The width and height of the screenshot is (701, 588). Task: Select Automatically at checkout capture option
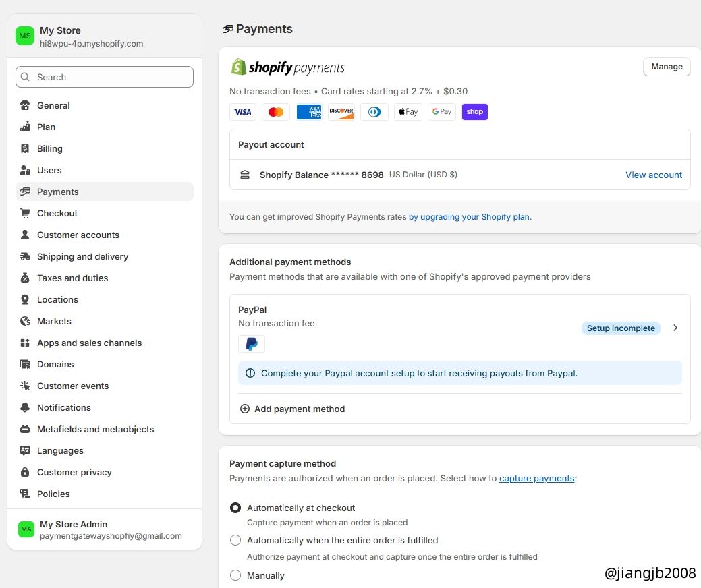tap(235, 508)
